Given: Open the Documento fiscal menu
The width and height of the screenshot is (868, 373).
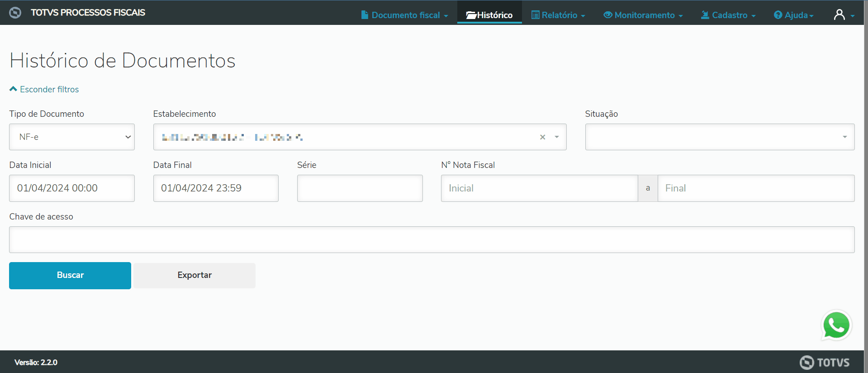Looking at the screenshot, I should pyautogui.click(x=405, y=15).
